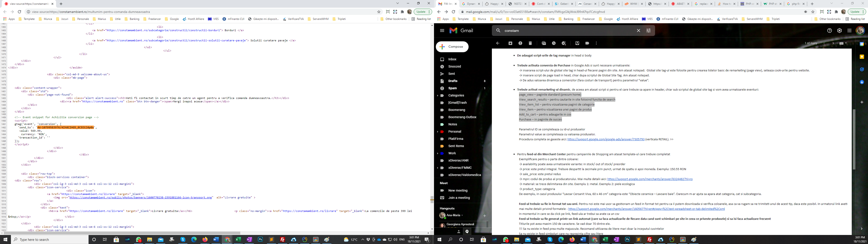868x244 pixels.
Task: Reload the Gmail browser page
Action: [x=453, y=12]
